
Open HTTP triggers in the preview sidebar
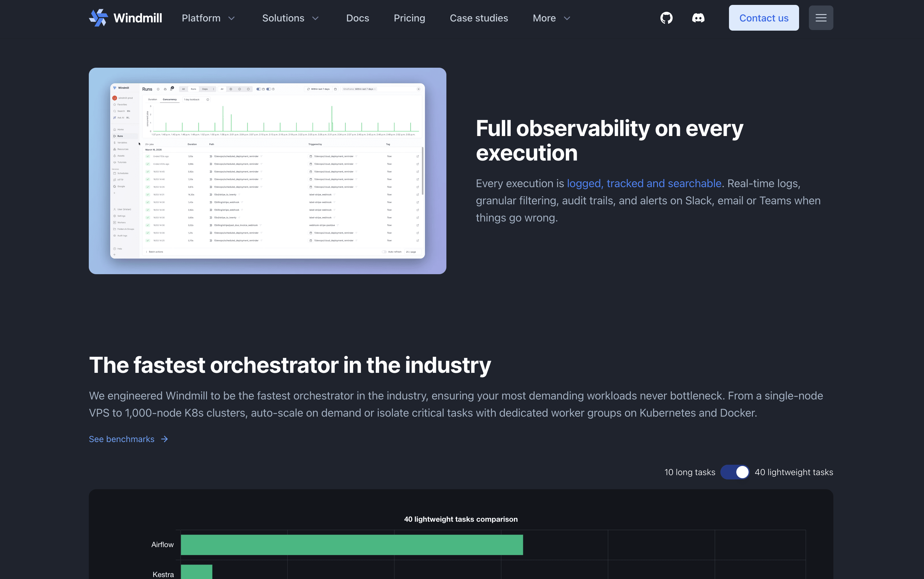[118, 180]
